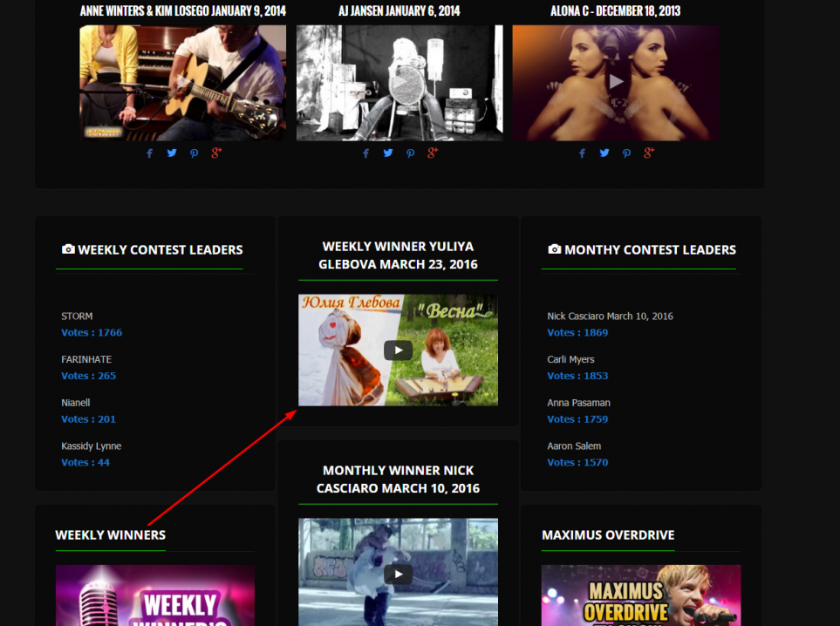Select Aaron Salem in monthly leaders
Image resolution: width=840 pixels, height=626 pixels.
(574, 446)
